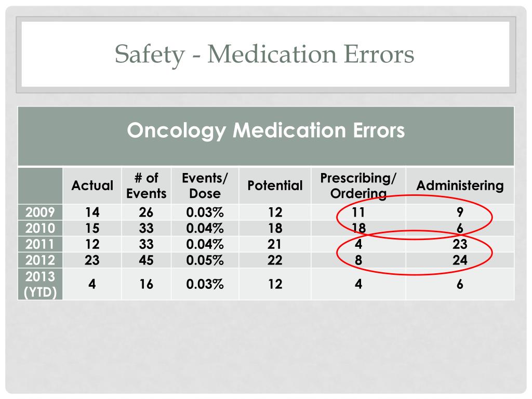The height and width of the screenshot is (399, 532).
Task: Click the "Actual" column header
Action: click(92, 185)
